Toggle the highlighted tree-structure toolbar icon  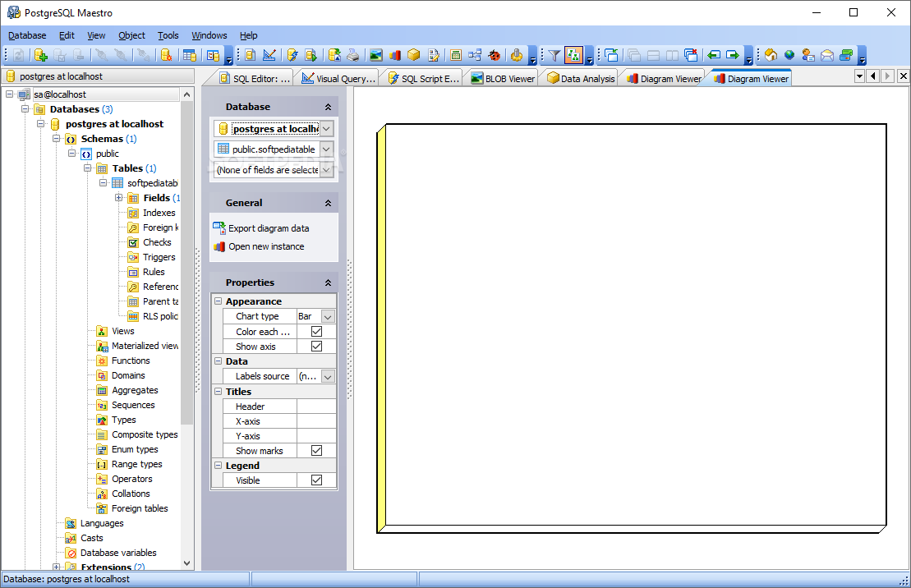tap(573, 55)
